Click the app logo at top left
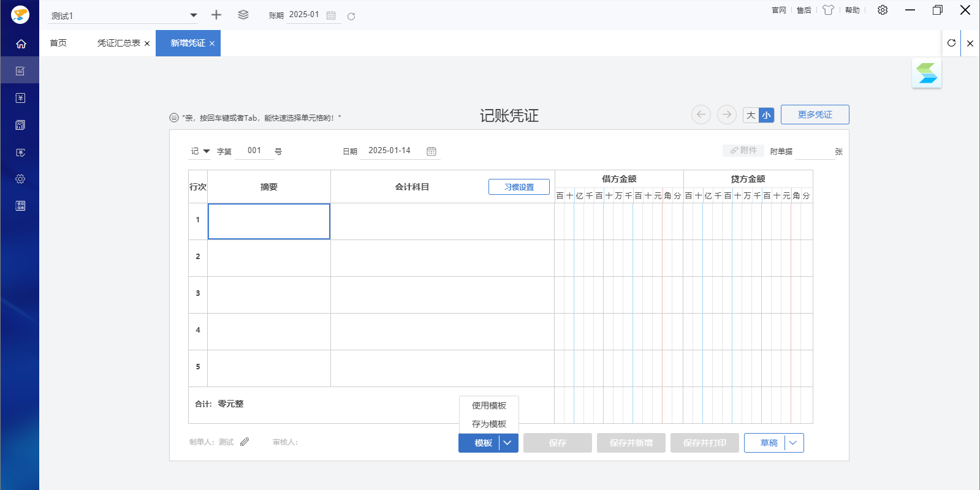The width and height of the screenshot is (980, 490). (20, 14)
